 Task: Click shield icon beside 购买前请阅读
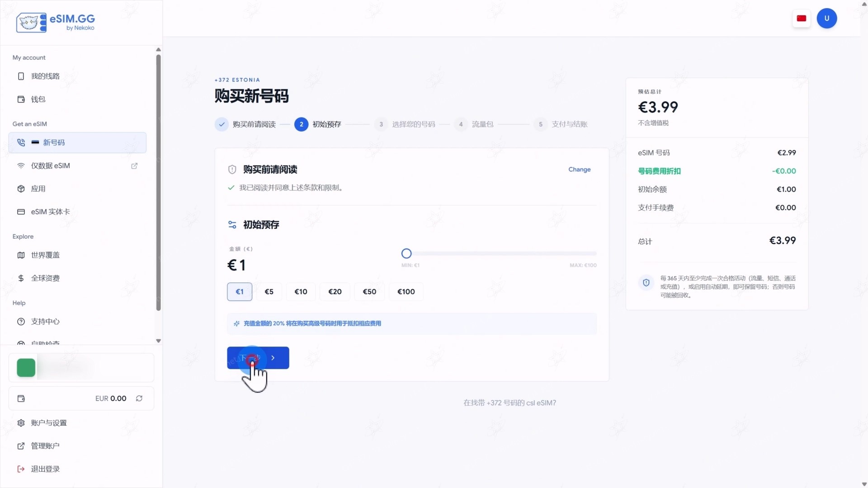tap(232, 169)
